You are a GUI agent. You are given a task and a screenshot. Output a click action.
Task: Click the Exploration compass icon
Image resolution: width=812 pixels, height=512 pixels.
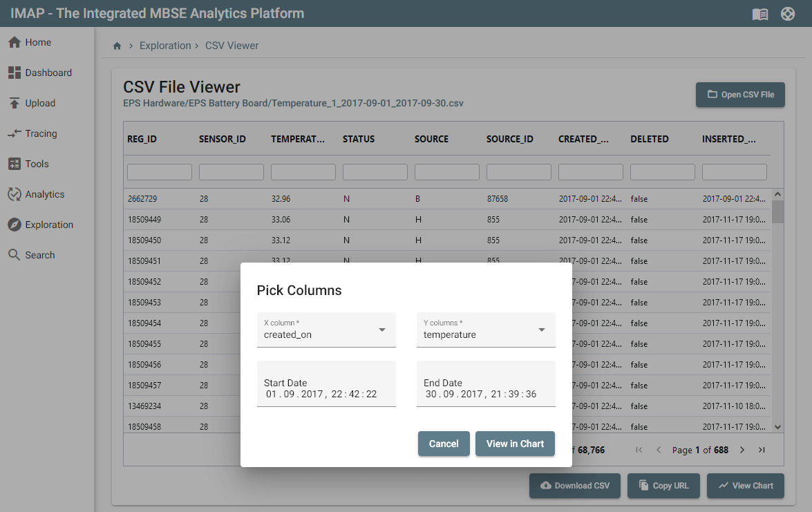click(x=15, y=225)
